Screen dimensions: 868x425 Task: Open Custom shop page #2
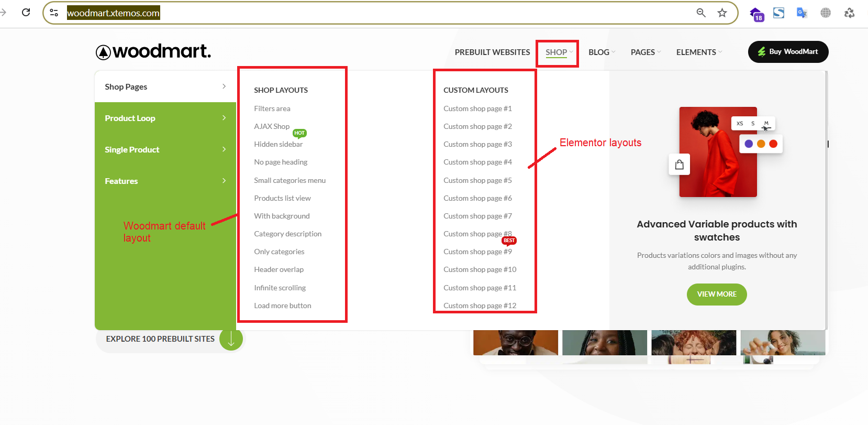pos(477,126)
